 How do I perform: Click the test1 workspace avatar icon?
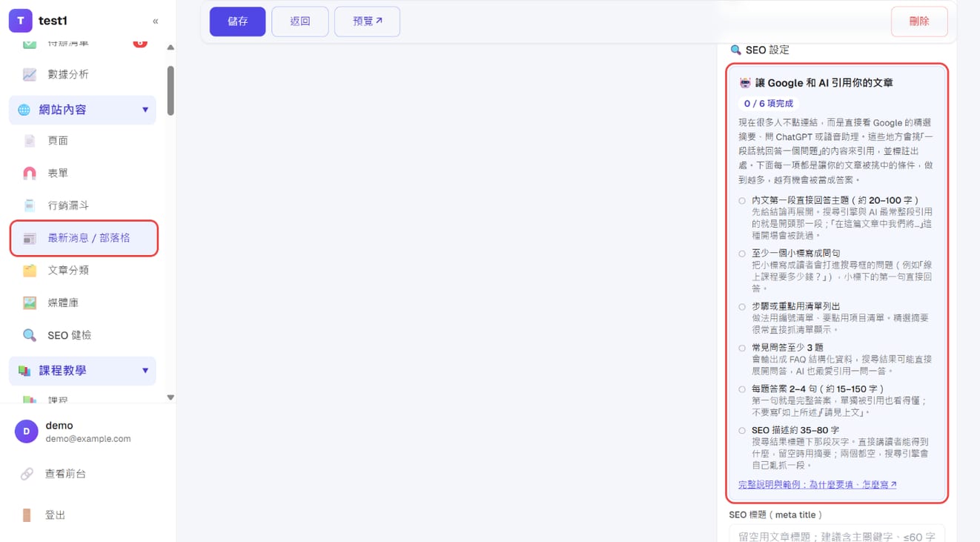[x=21, y=21]
